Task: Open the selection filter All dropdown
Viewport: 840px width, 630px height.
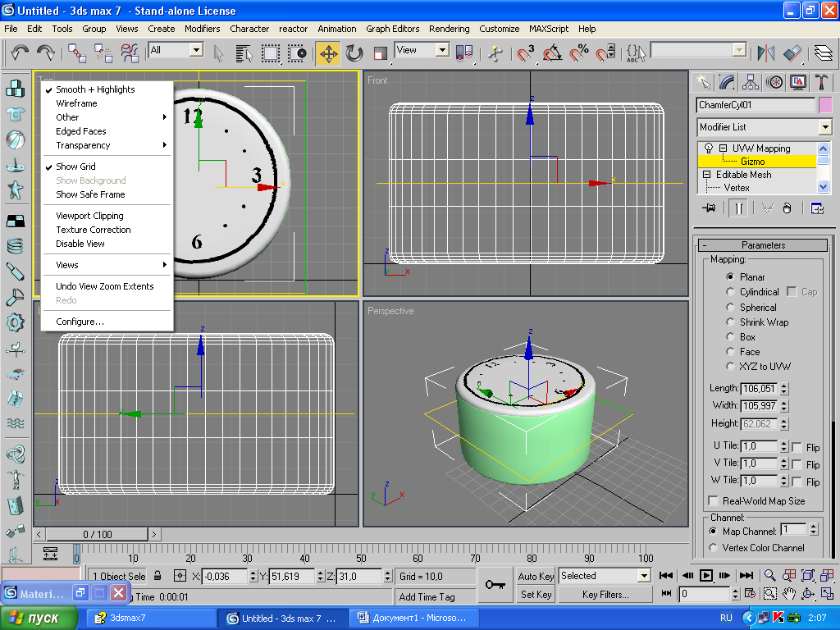Action: (197, 50)
